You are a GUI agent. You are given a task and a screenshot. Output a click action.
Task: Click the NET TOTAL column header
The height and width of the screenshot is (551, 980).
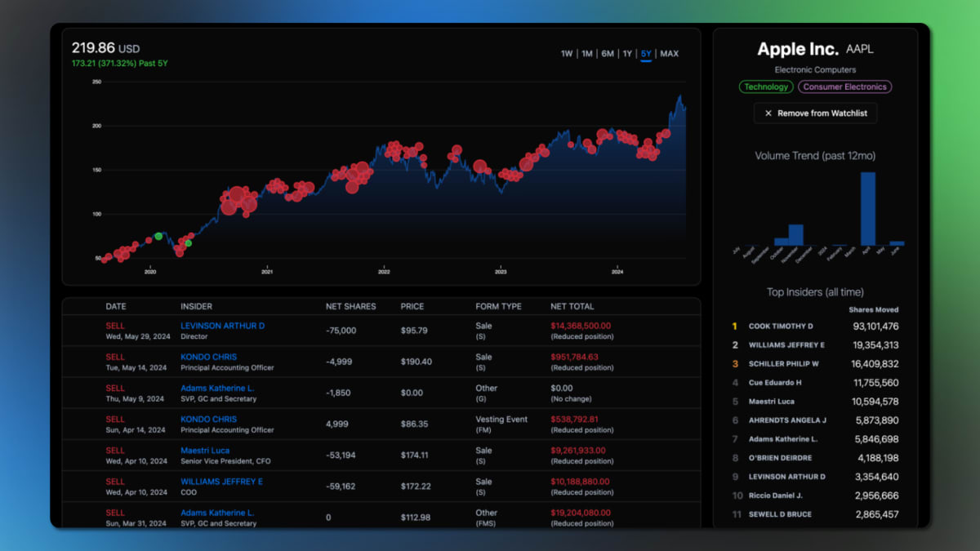click(x=572, y=307)
